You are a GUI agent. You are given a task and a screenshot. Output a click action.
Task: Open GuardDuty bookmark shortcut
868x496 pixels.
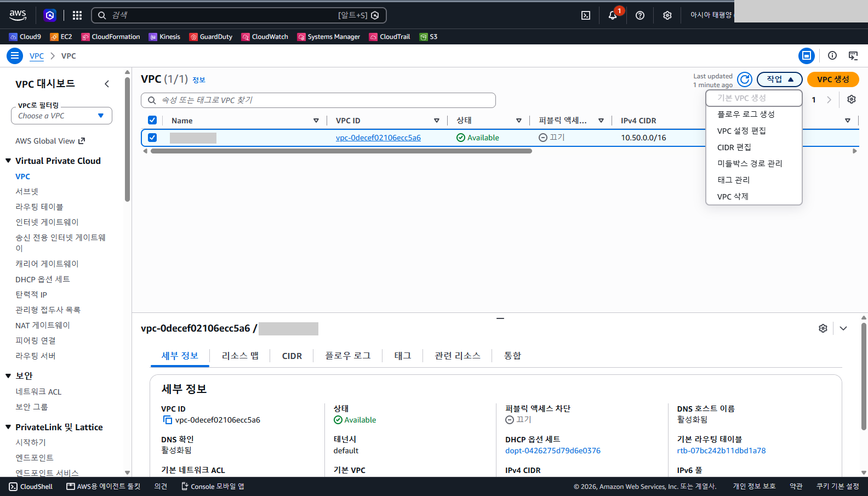pos(211,37)
